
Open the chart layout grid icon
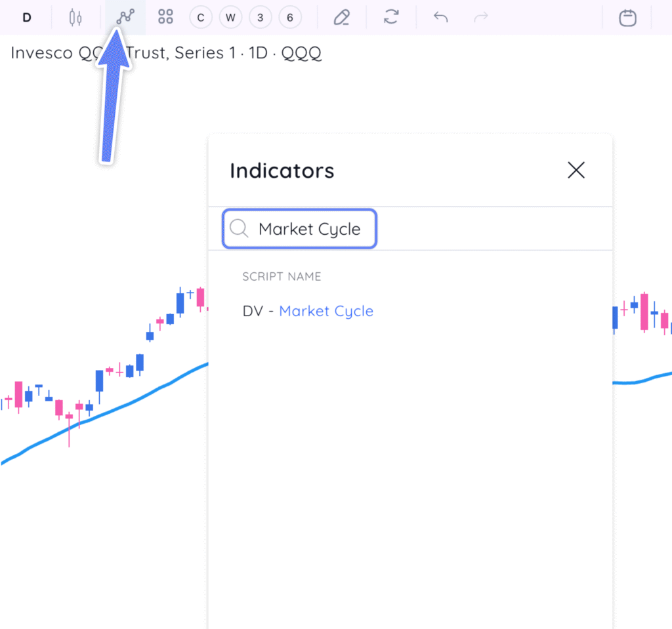click(x=165, y=17)
